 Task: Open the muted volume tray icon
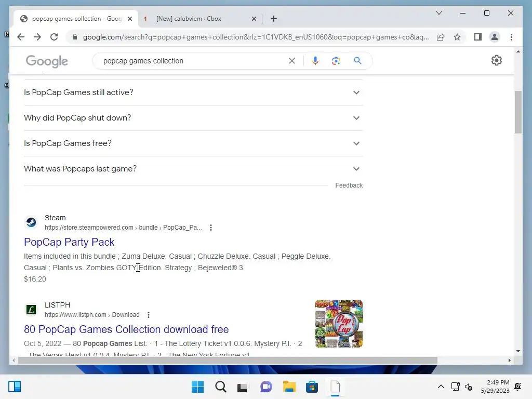469,387
